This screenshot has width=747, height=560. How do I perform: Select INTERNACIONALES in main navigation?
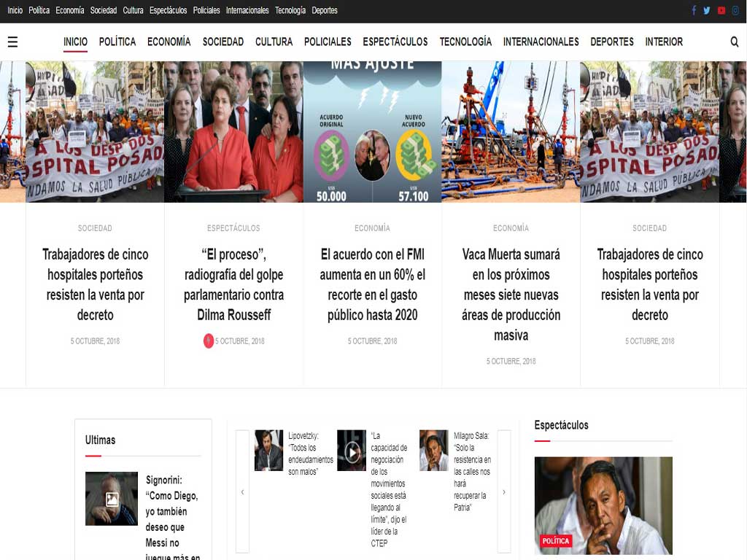click(x=541, y=42)
